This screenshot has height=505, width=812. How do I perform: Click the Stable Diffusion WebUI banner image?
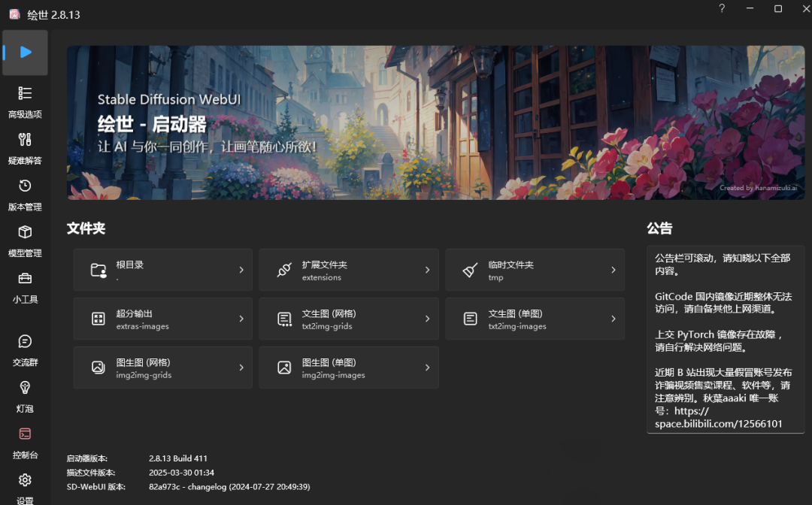click(435, 122)
